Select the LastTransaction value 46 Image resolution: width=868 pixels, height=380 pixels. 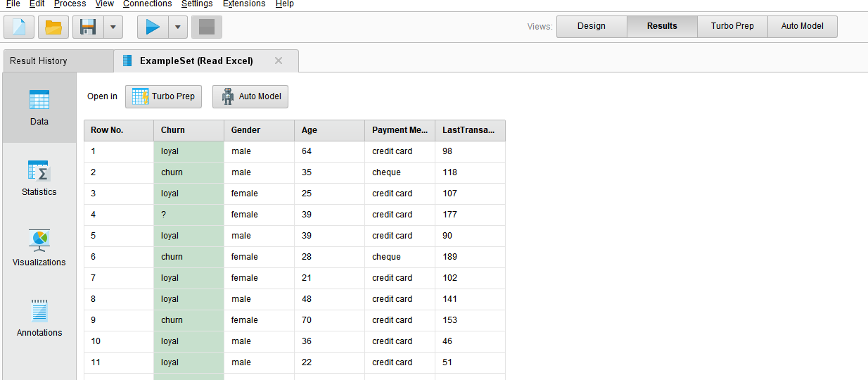(471, 341)
